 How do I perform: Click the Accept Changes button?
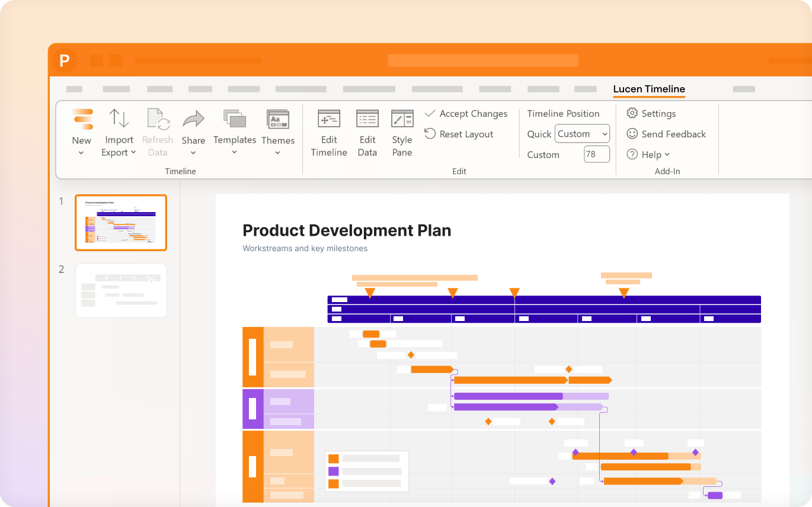pos(466,114)
